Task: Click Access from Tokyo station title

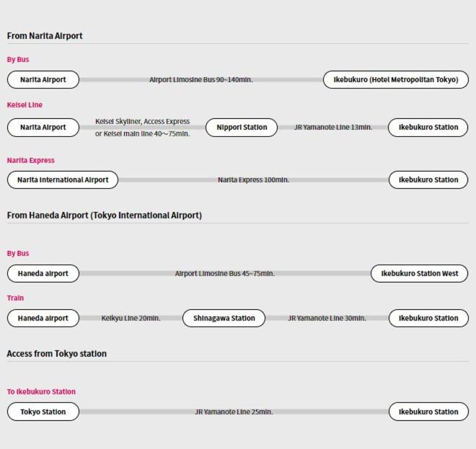Action: coord(56,354)
